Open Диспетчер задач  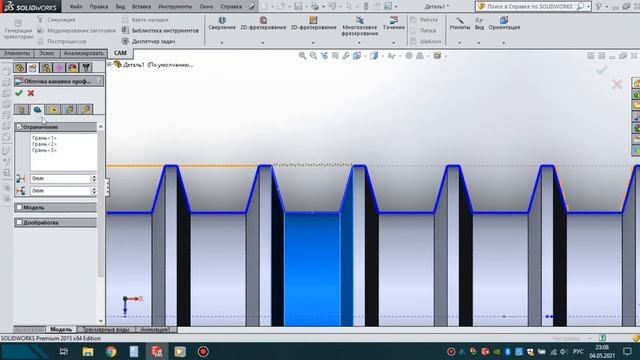click(149, 41)
